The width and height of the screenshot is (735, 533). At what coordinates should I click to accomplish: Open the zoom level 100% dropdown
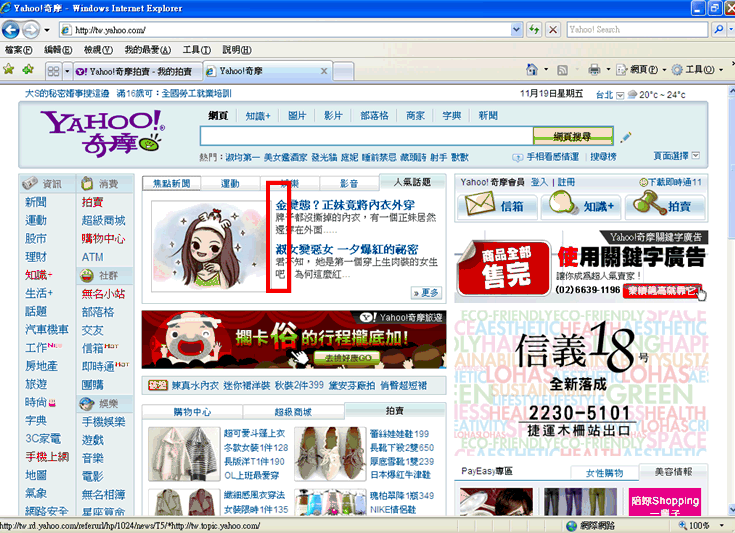722,525
